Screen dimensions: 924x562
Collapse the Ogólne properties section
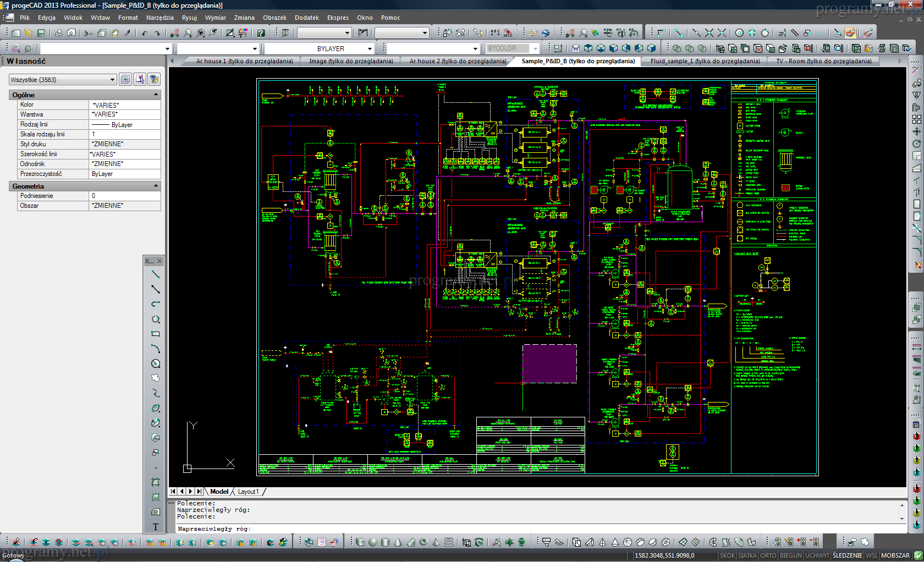tap(156, 95)
